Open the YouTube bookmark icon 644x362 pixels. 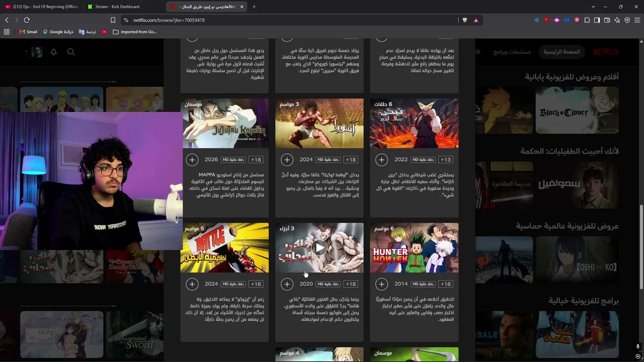pos(104,32)
